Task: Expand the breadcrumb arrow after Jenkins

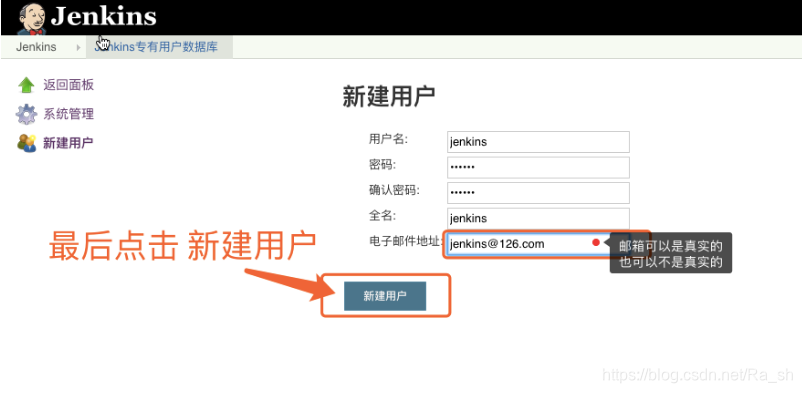Action: click(x=78, y=48)
